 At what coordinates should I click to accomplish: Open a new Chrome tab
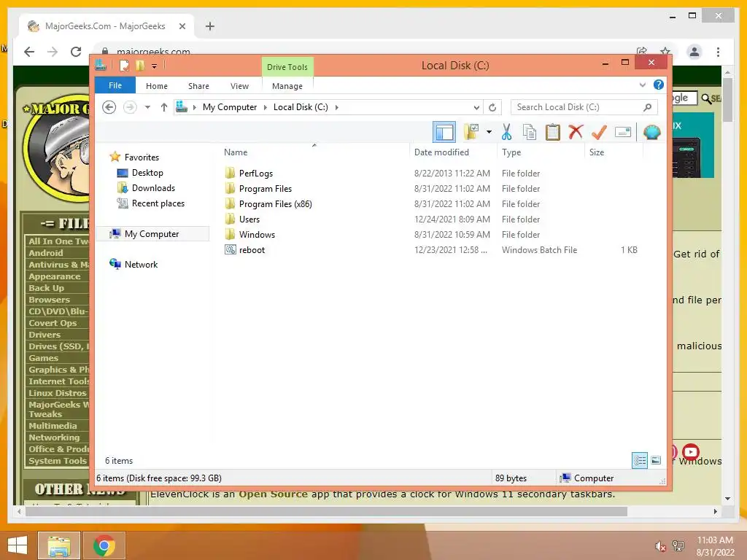coord(209,26)
